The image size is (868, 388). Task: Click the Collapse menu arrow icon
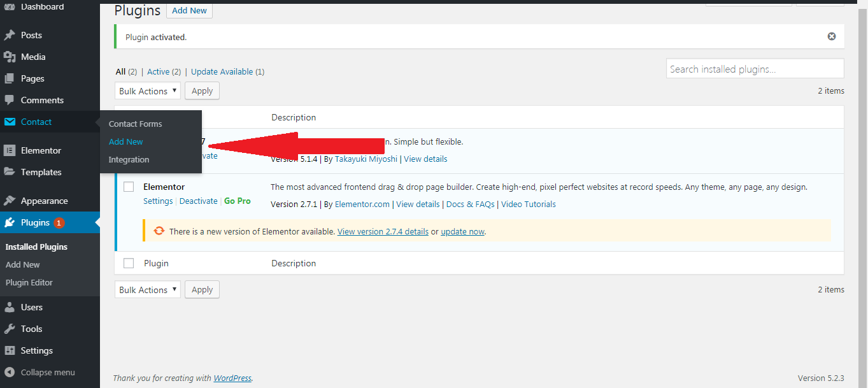(10, 372)
